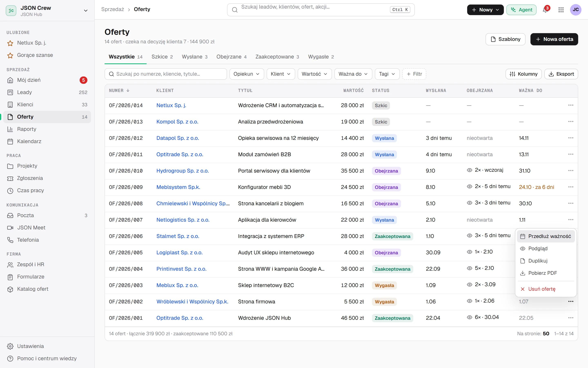Choose Usuń ofertę menu entry
588x368 pixels.
[546, 289]
